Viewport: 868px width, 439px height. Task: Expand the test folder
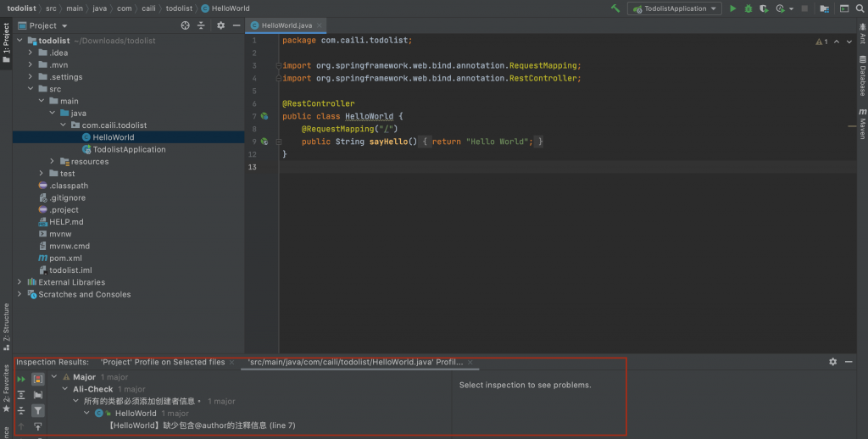click(42, 173)
